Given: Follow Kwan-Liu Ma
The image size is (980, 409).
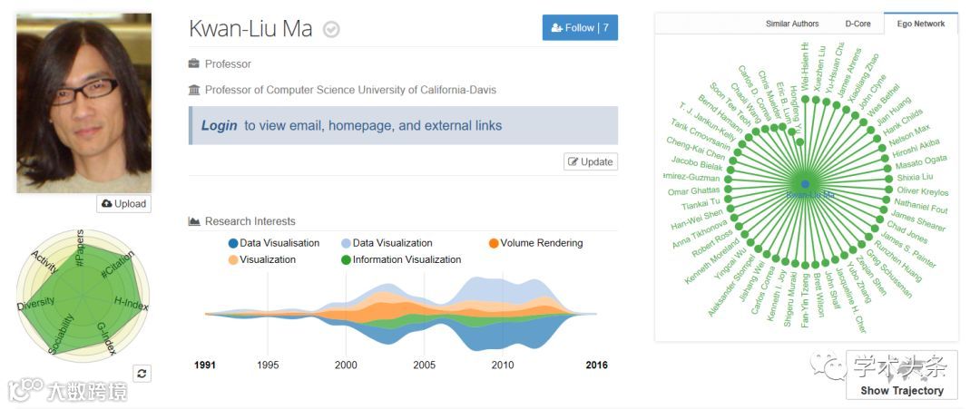Looking at the screenshot, I should tap(580, 28).
